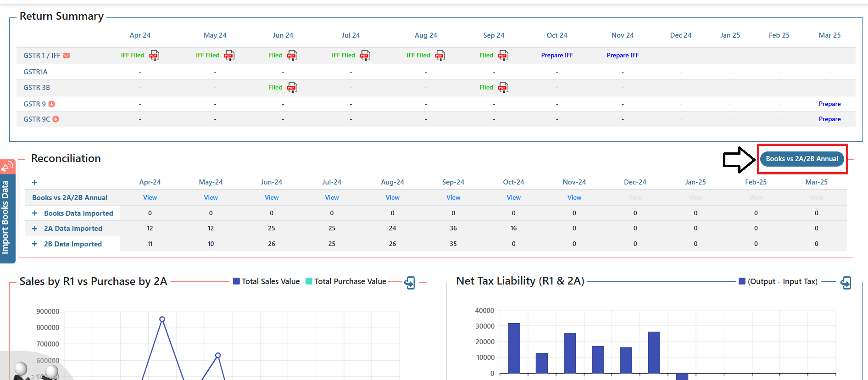868x380 pixels.
Task: Click the red download icon beside GSTR 9C
Action: (x=56, y=119)
